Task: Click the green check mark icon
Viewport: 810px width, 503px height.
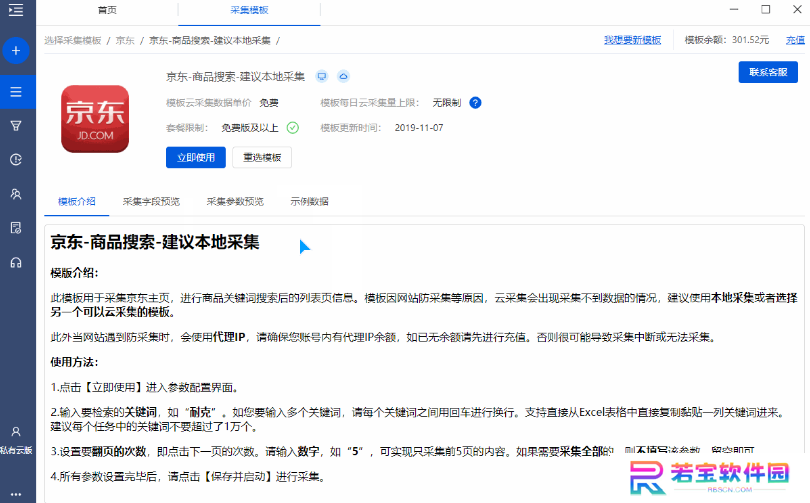Action: point(293,128)
